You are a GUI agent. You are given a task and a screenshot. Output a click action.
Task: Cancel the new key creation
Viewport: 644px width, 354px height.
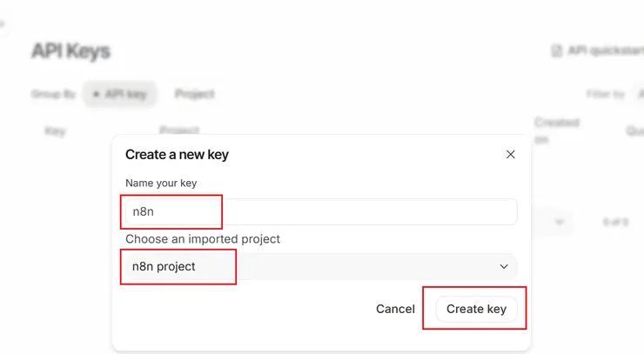pyautogui.click(x=395, y=309)
